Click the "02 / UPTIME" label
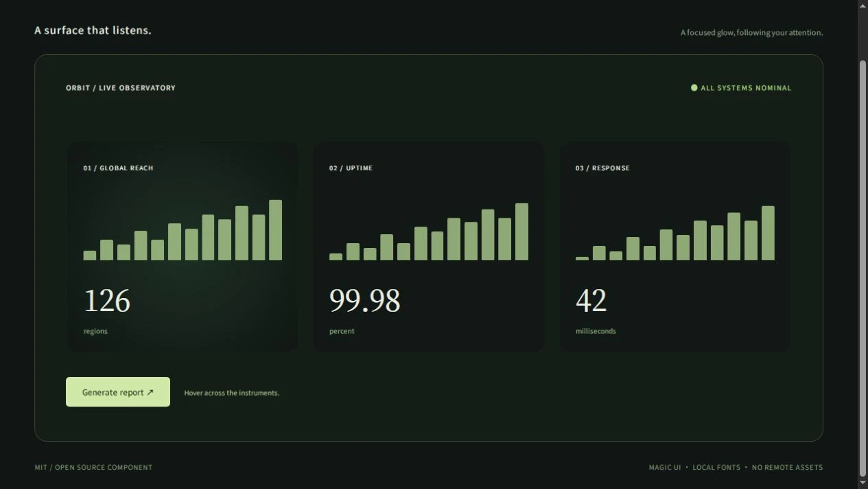The image size is (868, 489). [351, 168]
